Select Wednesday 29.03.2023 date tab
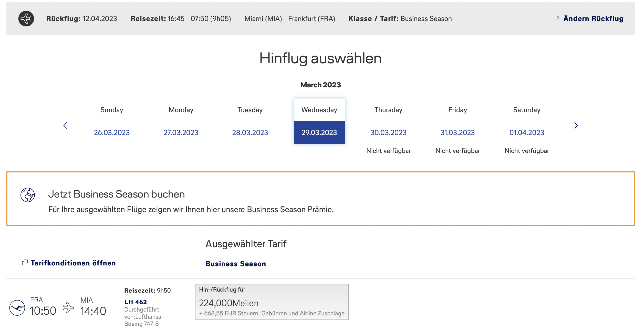Image resolution: width=644 pixels, height=330 pixels. pyautogui.click(x=319, y=132)
